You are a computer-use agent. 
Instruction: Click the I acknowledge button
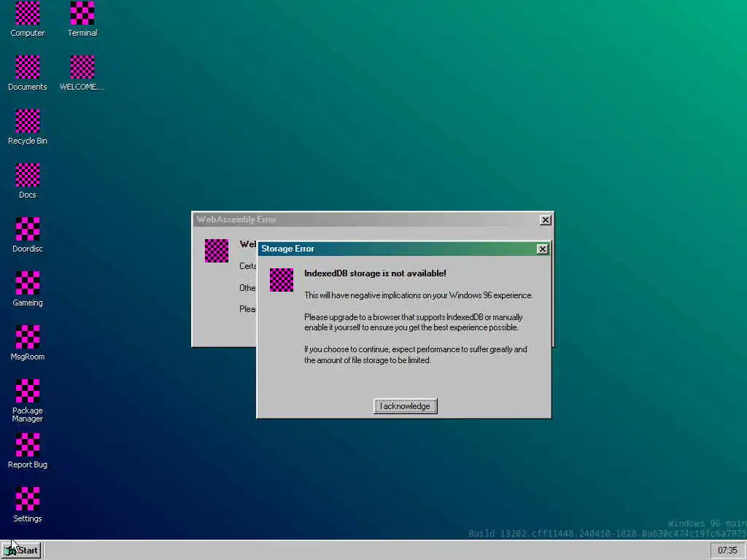(405, 406)
